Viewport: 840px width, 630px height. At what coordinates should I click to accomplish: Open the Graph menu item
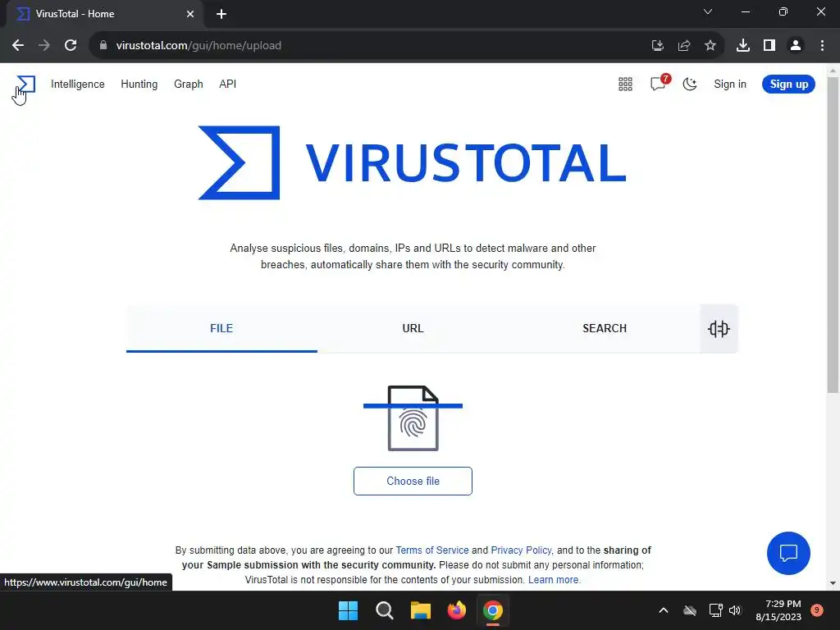[x=189, y=84]
